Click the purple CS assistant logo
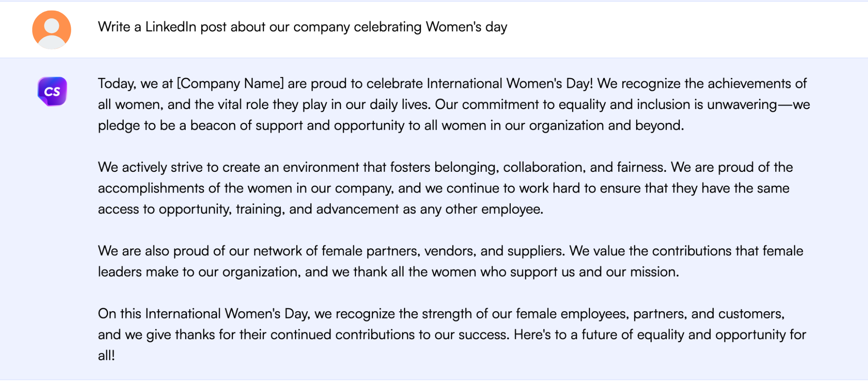Screen dimensions: 868x388 (x=52, y=91)
